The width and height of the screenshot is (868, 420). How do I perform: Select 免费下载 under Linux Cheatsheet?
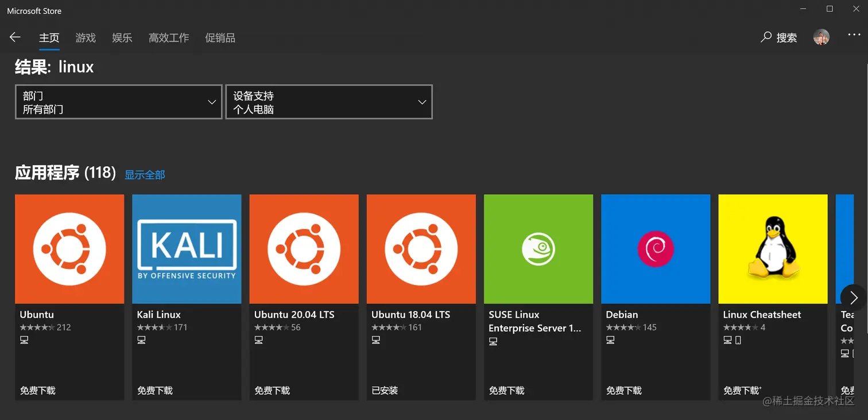741,391
